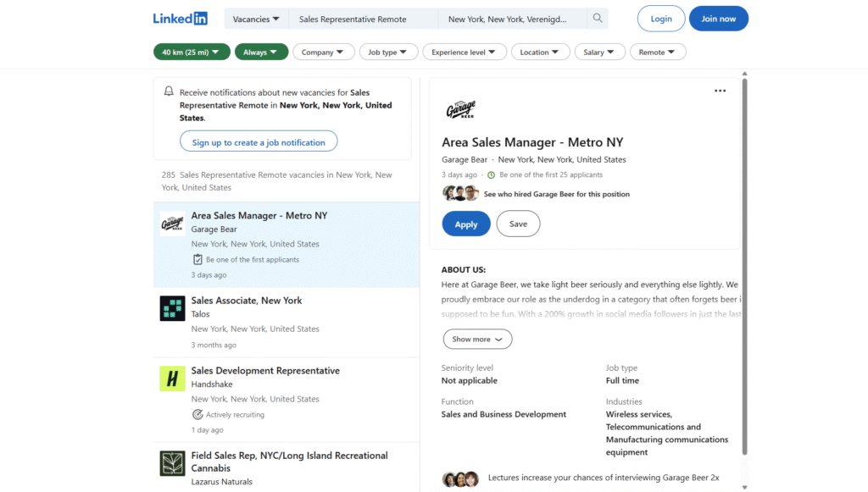
Task: Click the 1 day ago timestamp
Action: tap(207, 430)
